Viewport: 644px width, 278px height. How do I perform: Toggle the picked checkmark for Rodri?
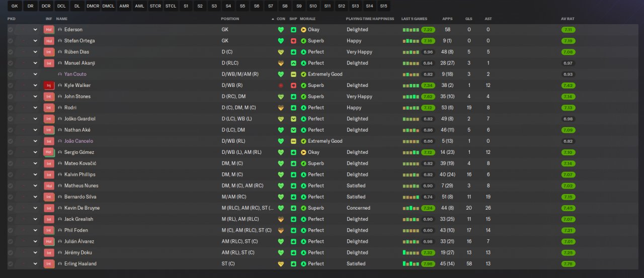click(x=11, y=108)
